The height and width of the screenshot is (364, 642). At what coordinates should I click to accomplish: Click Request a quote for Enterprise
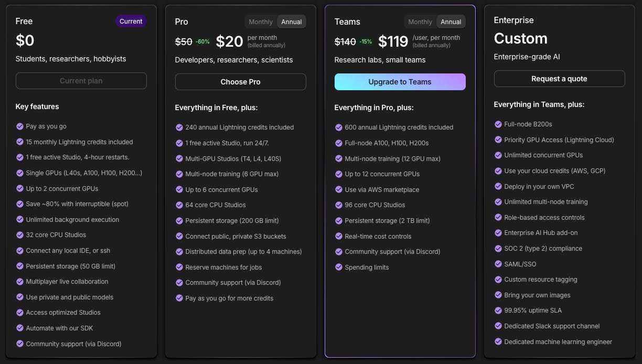[559, 79]
